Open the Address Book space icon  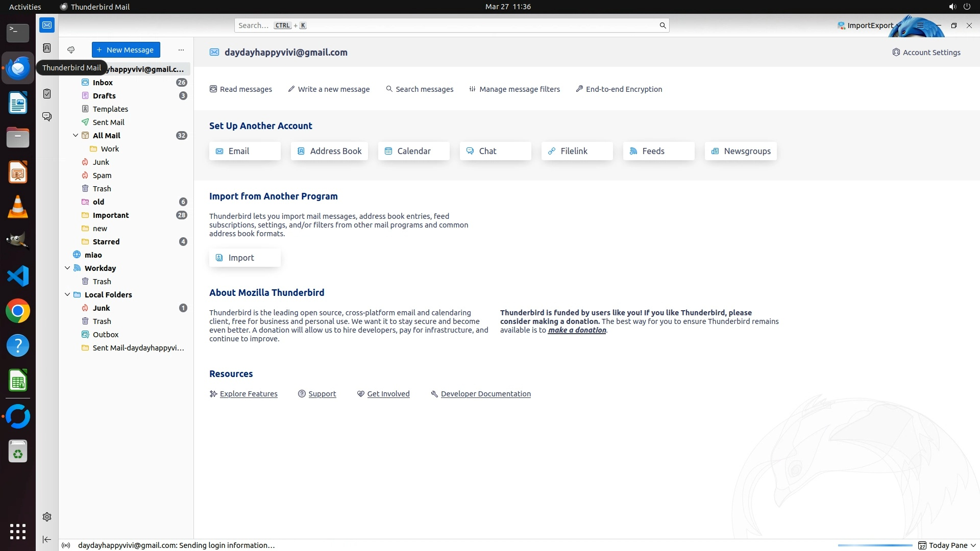point(47,48)
